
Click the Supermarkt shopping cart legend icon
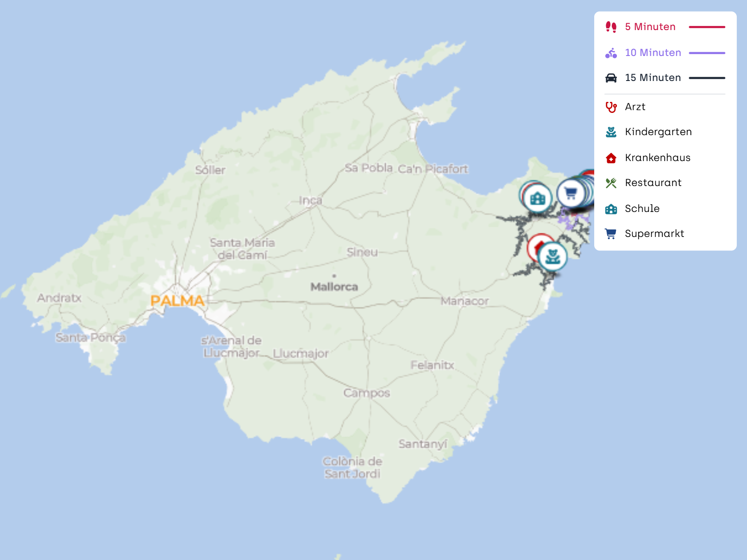611,234
